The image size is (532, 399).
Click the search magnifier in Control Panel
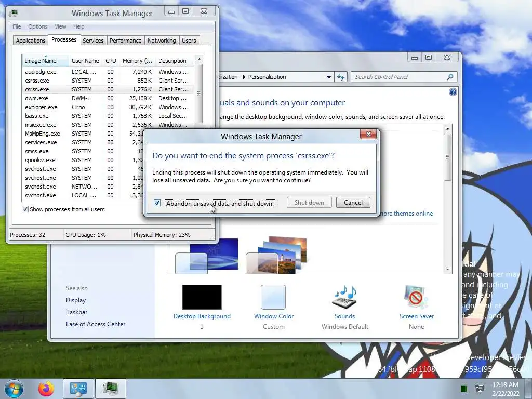point(450,77)
